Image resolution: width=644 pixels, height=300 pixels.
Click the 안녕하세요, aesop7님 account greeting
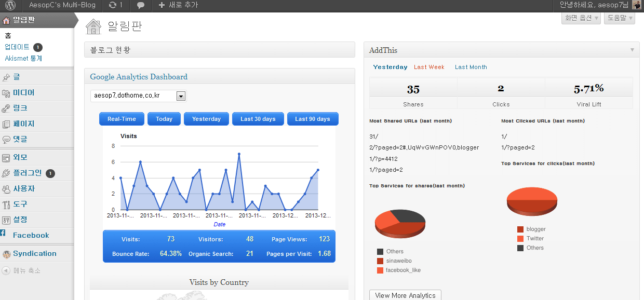(x=594, y=5)
